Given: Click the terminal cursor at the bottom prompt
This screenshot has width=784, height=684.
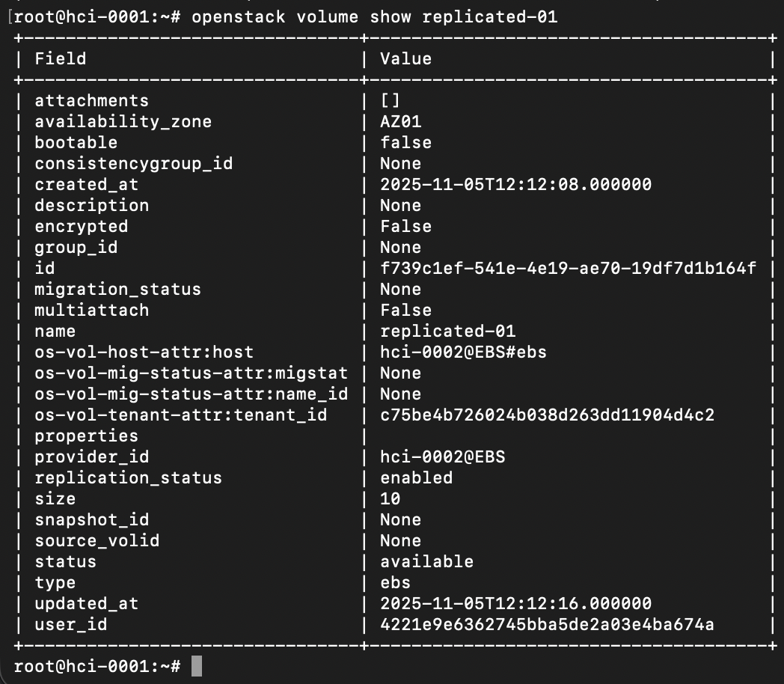Looking at the screenshot, I should pos(197,665).
